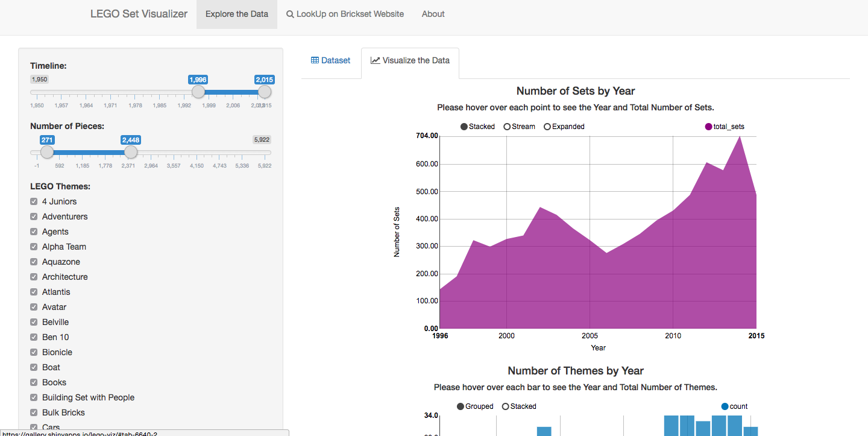868x436 pixels.
Task: Click the Pieces lower handle at 271
Action: click(47, 153)
